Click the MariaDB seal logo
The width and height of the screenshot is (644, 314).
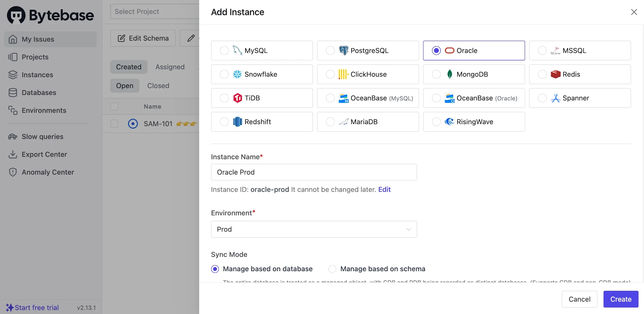[343, 122]
